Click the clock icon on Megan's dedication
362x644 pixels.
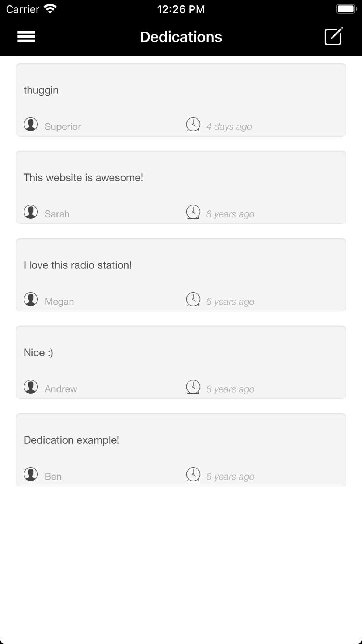tap(193, 300)
